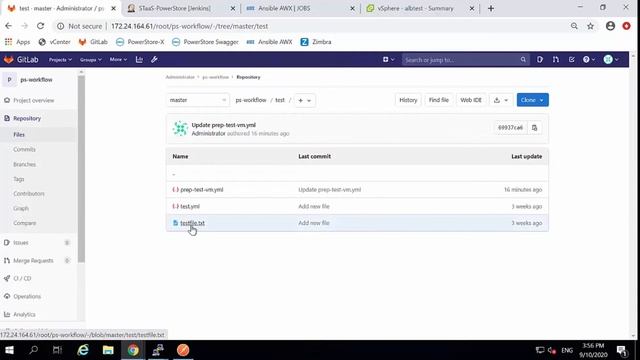
Task: Click the GitLab search input field
Action: [465, 60]
